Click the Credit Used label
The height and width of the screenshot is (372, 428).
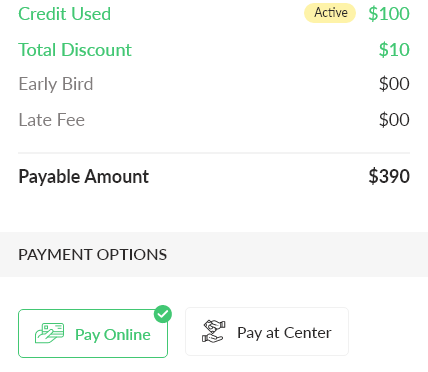coord(64,14)
